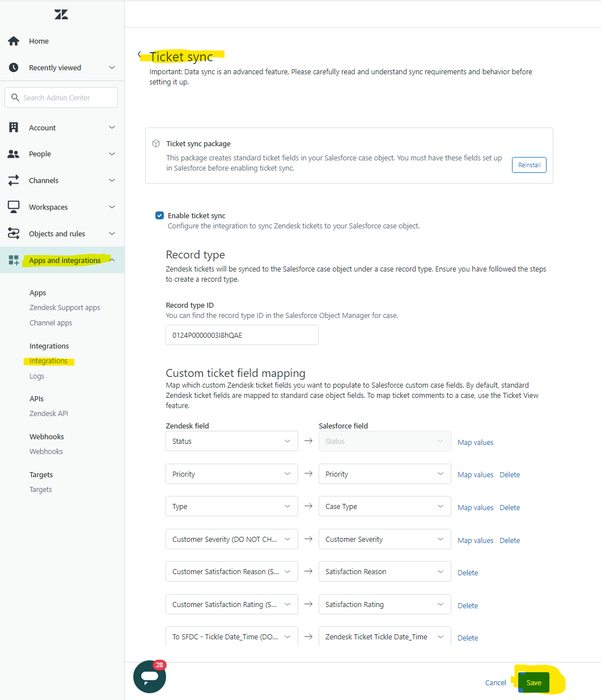Click the Recently viewed clock icon
The image size is (601, 700).
(x=14, y=67)
